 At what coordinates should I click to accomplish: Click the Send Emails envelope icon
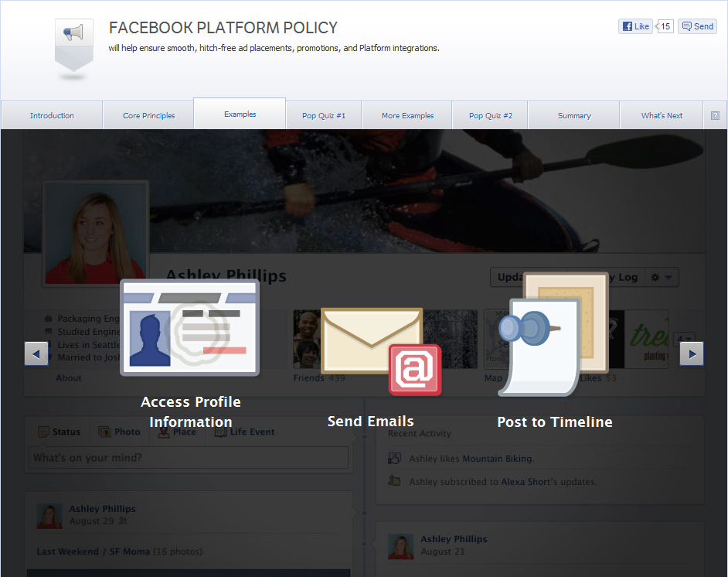[381, 351]
